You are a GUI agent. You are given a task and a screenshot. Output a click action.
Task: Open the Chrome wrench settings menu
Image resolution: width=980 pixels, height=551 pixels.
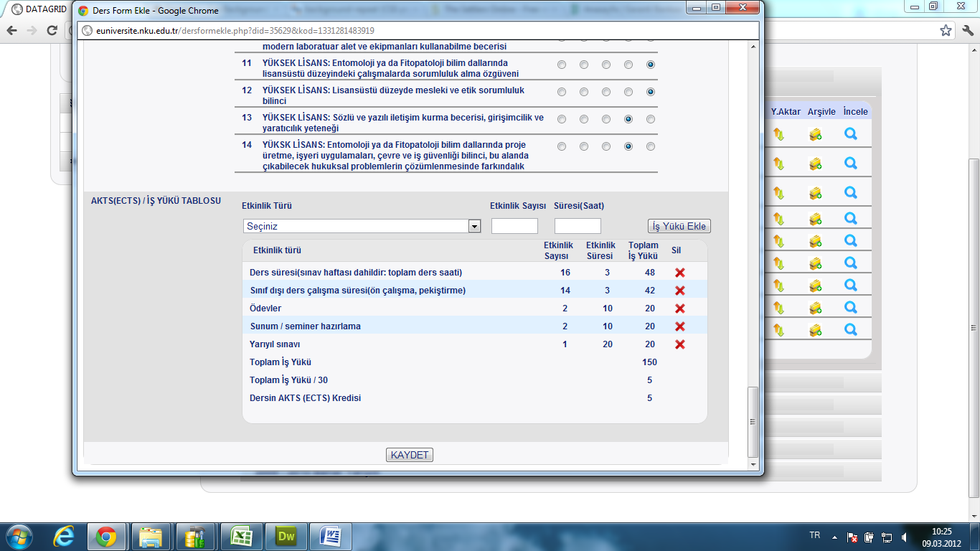click(966, 30)
